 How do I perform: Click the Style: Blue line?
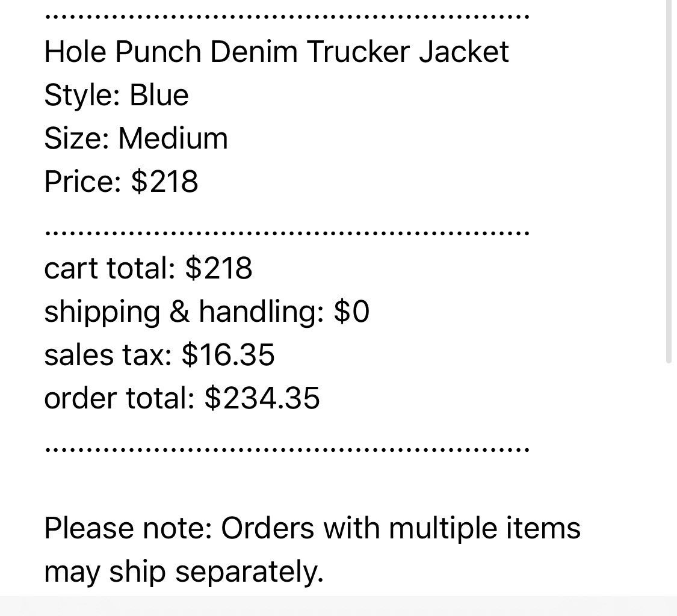coord(116,95)
